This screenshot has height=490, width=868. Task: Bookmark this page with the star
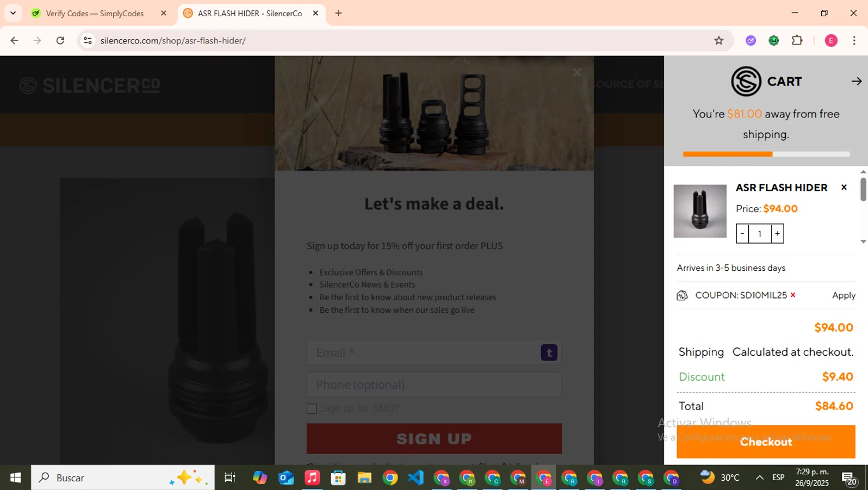coord(719,40)
